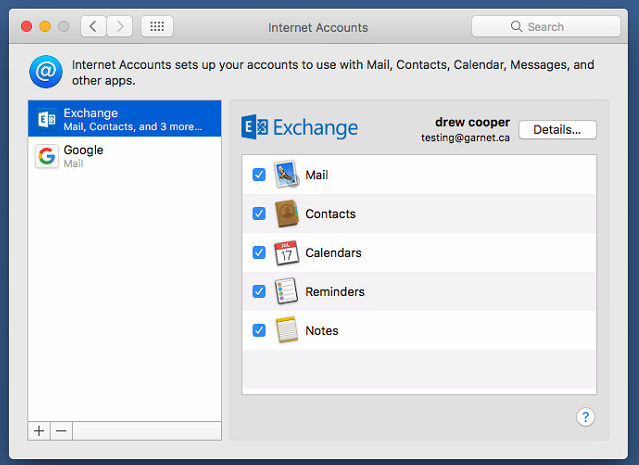Viewport: 639px width, 465px height.
Task: Open help with the question mark button
Action: tap(586, 417)
